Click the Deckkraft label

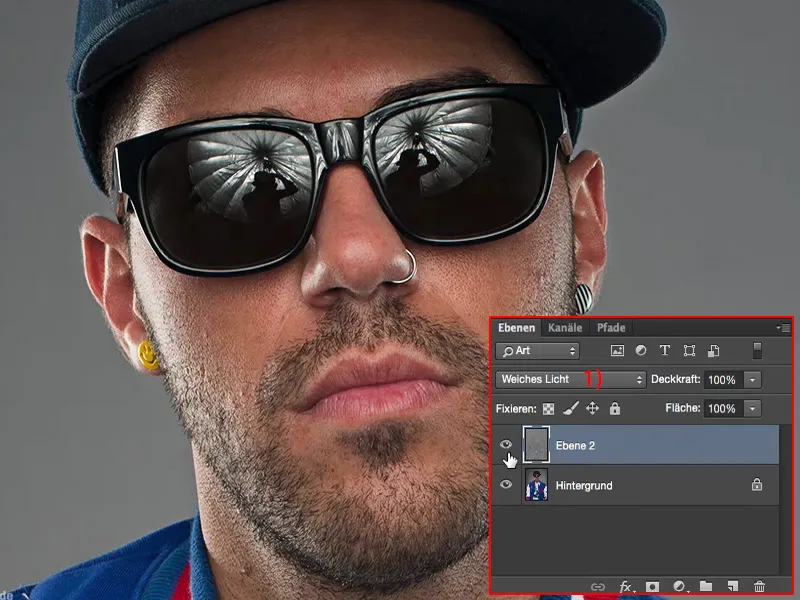tap(676, 380)
